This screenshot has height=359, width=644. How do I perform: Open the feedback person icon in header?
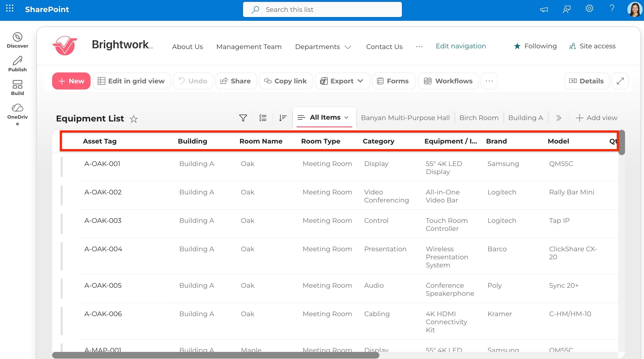(x=566, y=9)
